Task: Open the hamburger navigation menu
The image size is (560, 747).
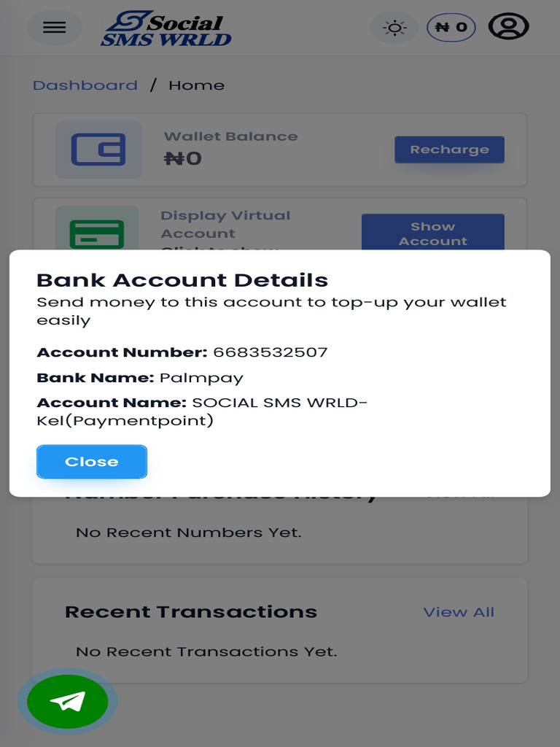Action: point(55,28)
